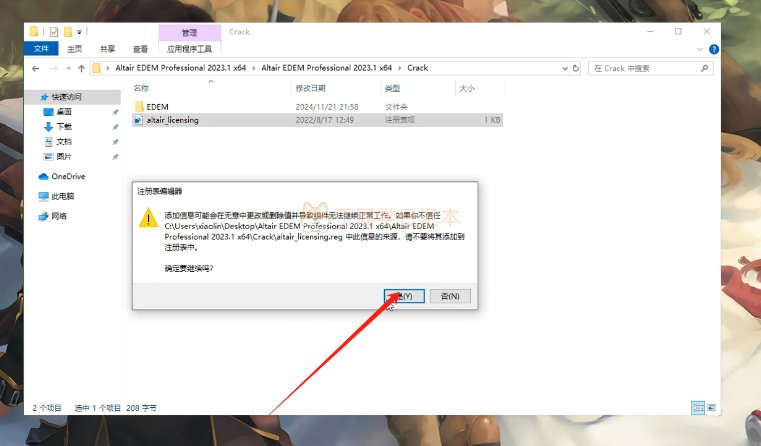Decline with the 否(N) button
This screenshot has height=446, width=761.
click(x=450, y=296)
